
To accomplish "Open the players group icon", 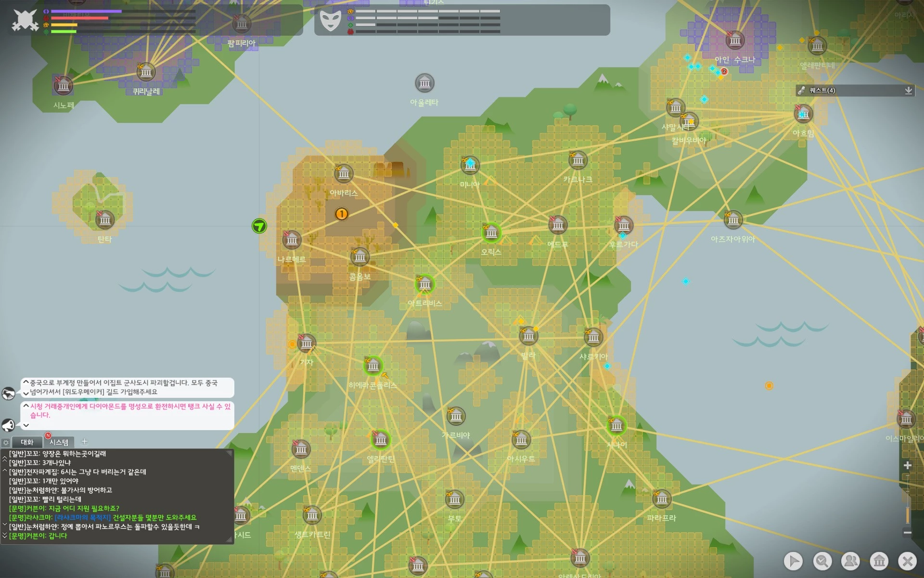I will pos(850,561).
